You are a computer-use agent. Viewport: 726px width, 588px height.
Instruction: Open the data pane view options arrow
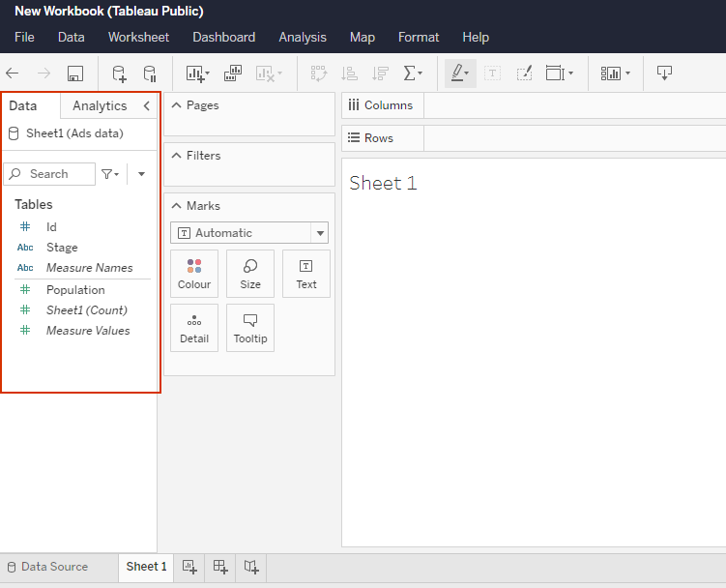click(142, 174)
